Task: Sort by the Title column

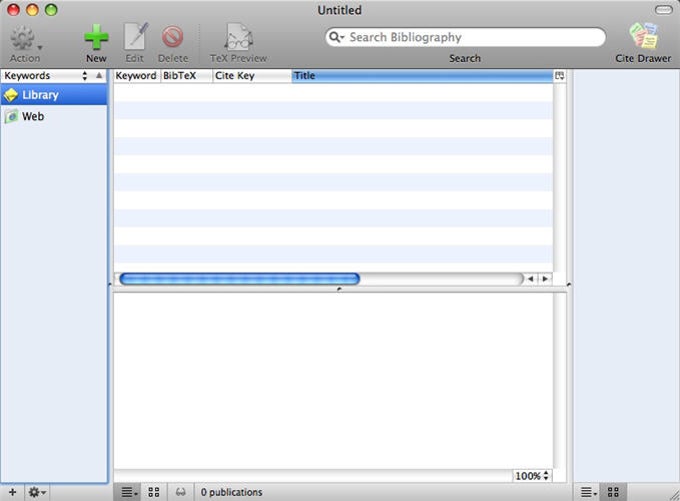Action: (x=422, y=76)
